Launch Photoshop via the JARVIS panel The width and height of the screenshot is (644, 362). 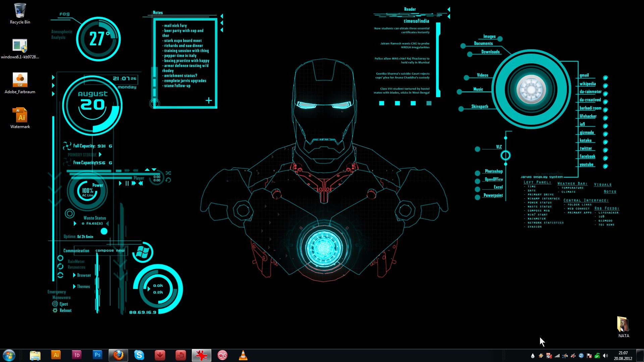493,171
